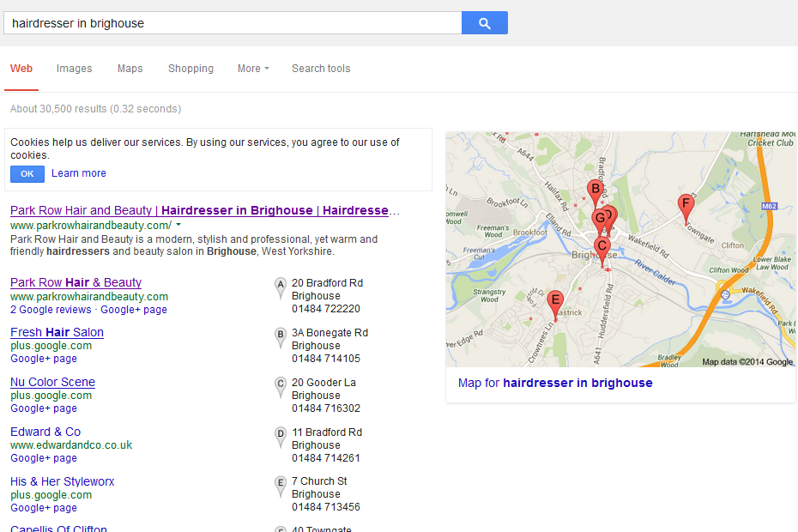Viewport: 798px width, 532px height.
Task: Click phone number 01484 716302
Action: [326, 408]
